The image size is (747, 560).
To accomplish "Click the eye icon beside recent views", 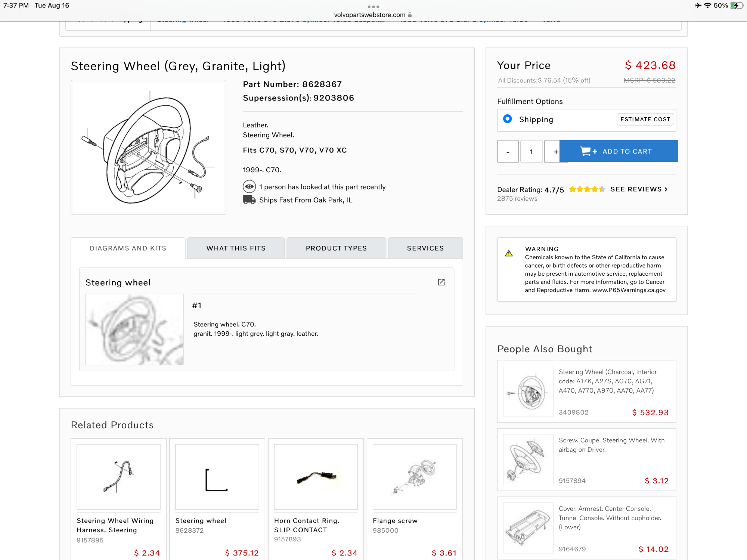I will click(x=249, y=186).
